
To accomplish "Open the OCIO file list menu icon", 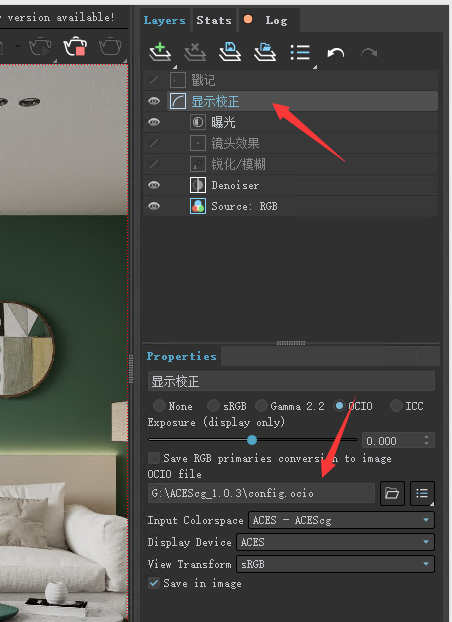I will click(x=422, y=493).
